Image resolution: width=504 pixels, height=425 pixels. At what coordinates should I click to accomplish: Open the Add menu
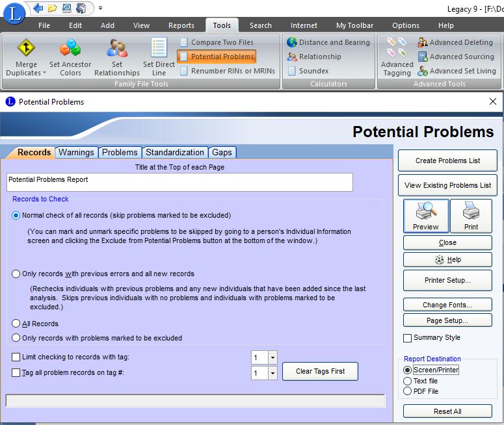(x=107, y=25)
